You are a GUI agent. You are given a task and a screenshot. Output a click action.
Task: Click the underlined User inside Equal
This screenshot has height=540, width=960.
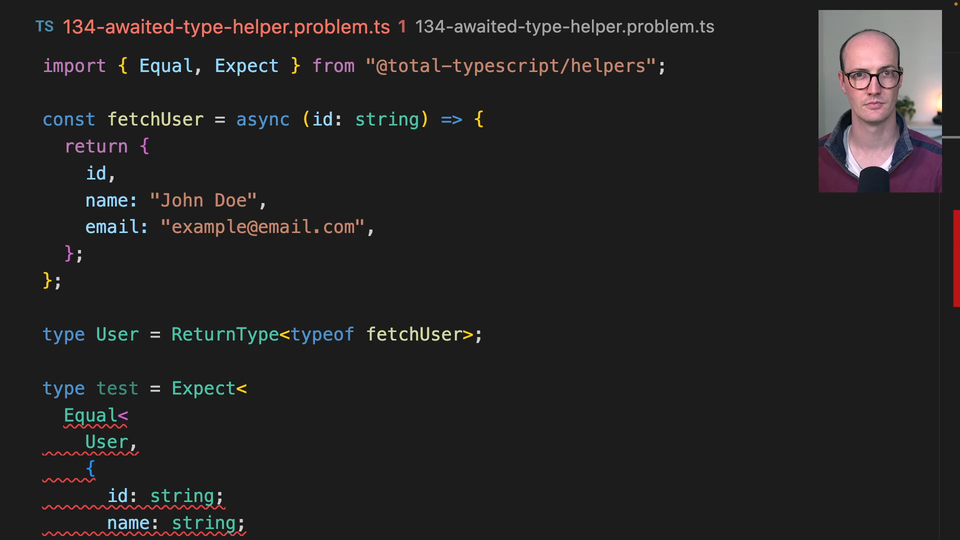[x=107, y=442]
